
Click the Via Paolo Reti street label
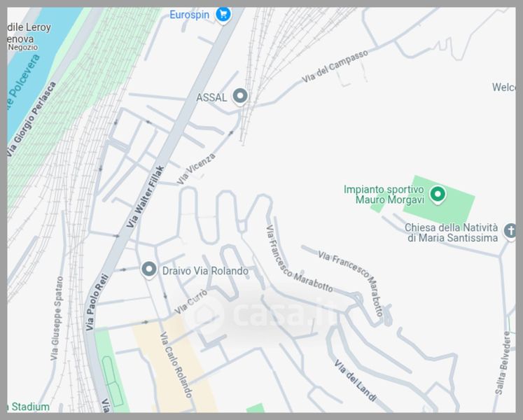97,302
